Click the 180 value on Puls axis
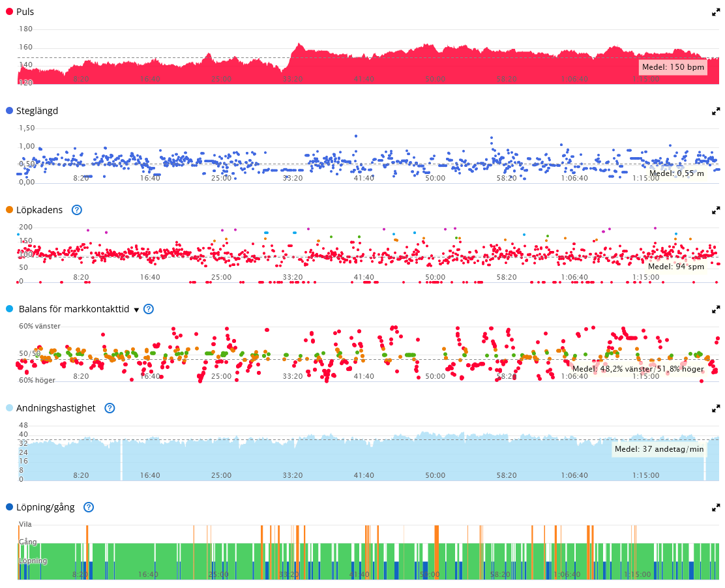 click(x=26, y=29)
